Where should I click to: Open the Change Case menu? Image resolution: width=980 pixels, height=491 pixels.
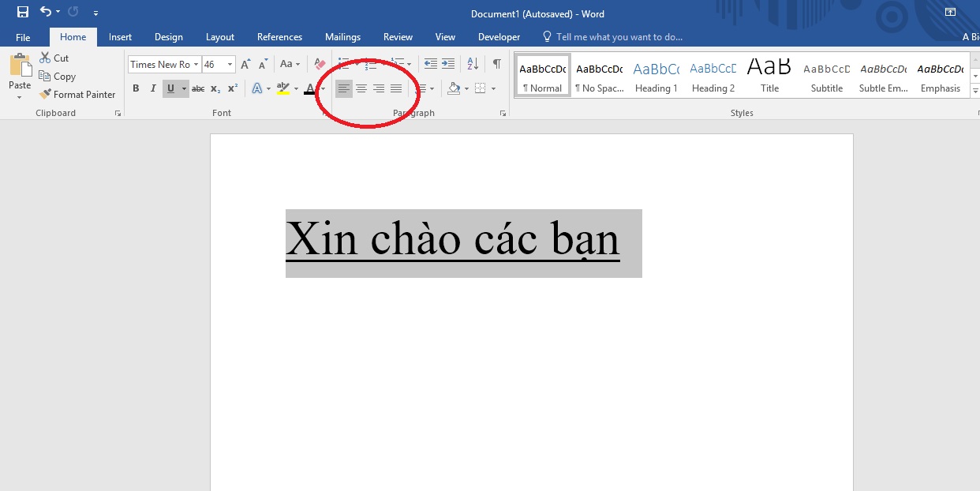pyautogui.click(x=290, y=65)
